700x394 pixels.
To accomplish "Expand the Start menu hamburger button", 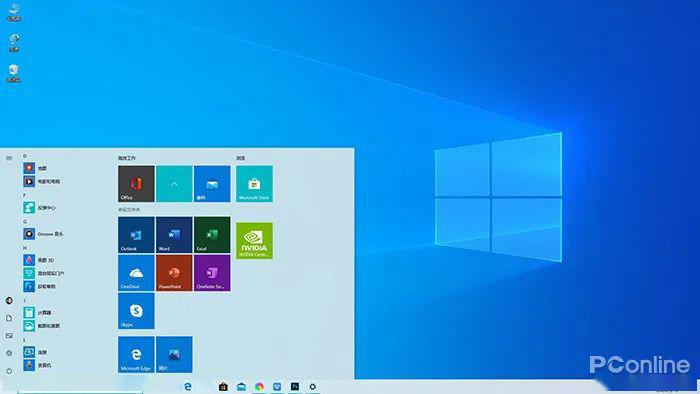I will coord(9,158).
